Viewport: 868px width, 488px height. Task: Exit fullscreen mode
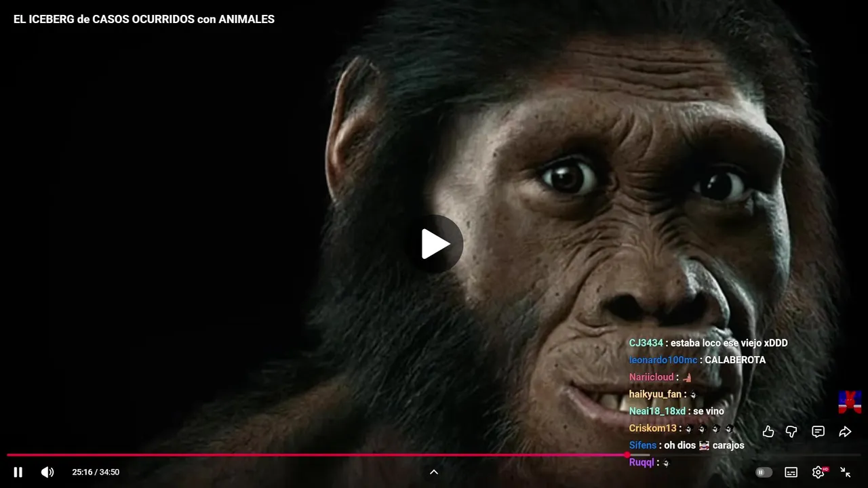pyautogui.click(x=846, y=472)
